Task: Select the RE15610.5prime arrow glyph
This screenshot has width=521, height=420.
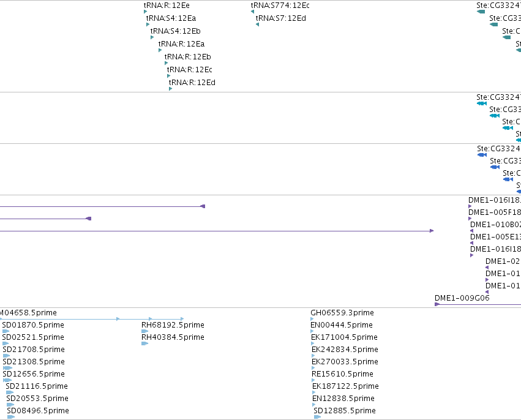Action: [x=313, y=380]
